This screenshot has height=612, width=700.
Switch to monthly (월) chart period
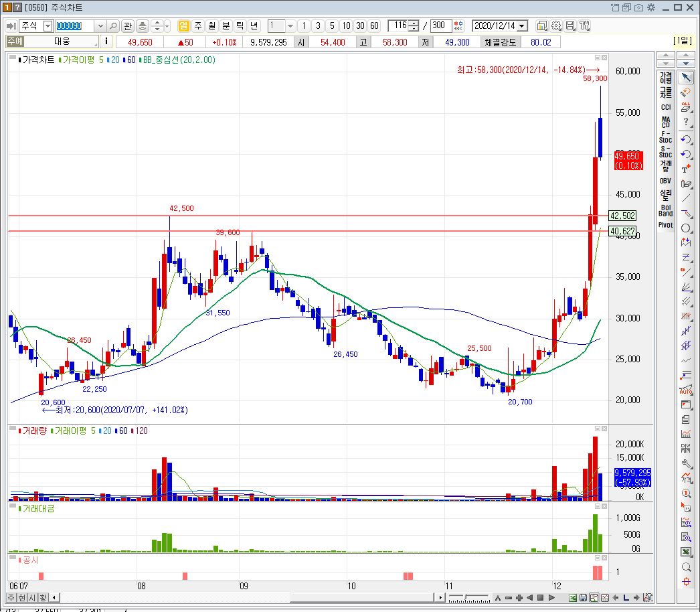click(x=211, y=26)
